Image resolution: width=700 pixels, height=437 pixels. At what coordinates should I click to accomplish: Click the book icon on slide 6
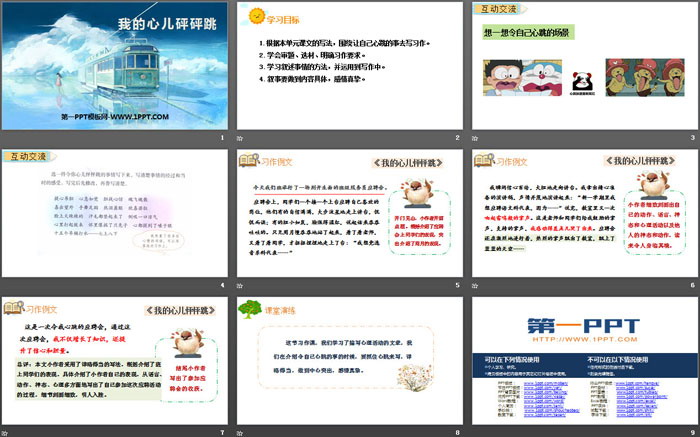pyautogui.click(x=484, y=160)
